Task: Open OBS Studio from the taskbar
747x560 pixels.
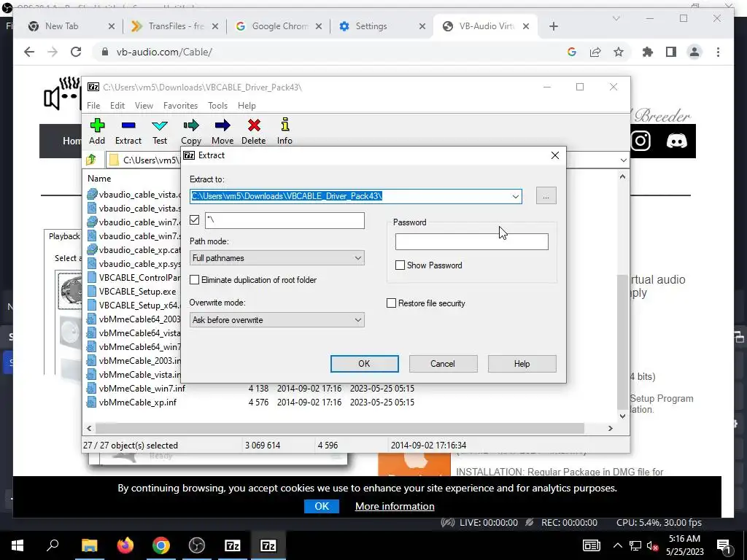Action: pos(197,545)
